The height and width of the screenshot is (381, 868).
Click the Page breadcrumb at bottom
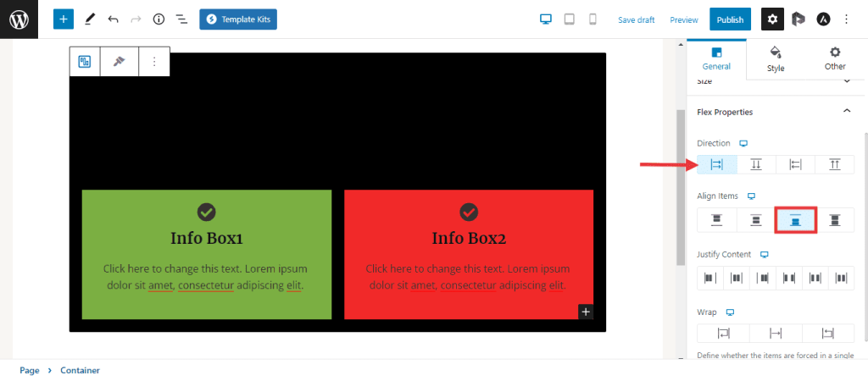pyautogui.click(x=30, y=370)
